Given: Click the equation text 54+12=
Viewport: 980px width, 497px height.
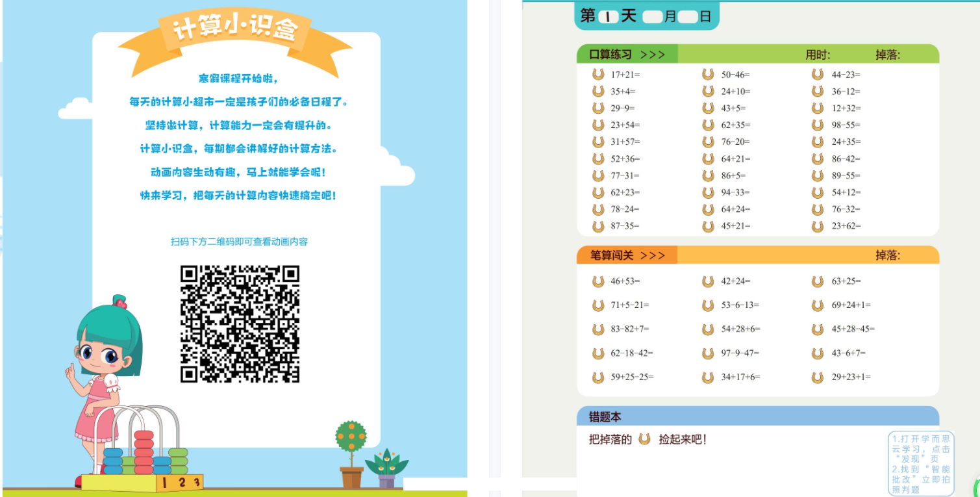Looking at the screenshot, I should click(x=846, y=192).
